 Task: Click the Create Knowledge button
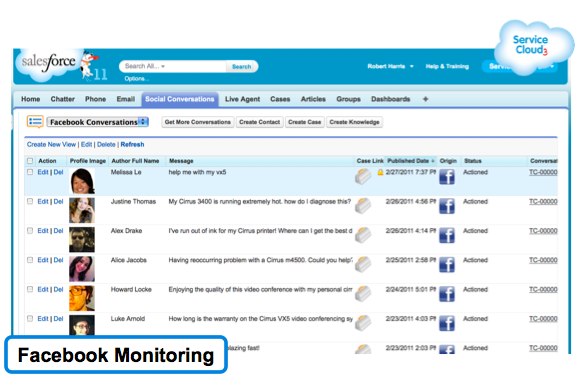point(354,122)
